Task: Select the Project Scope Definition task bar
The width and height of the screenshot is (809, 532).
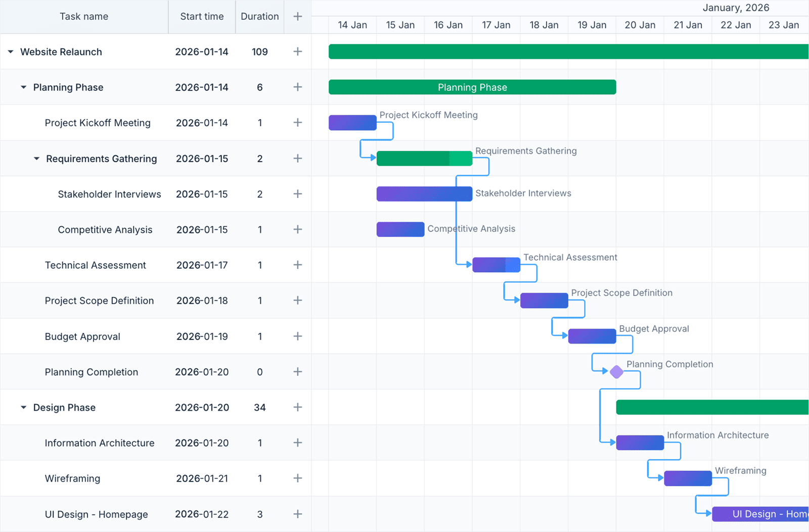Action: [544, 300]
